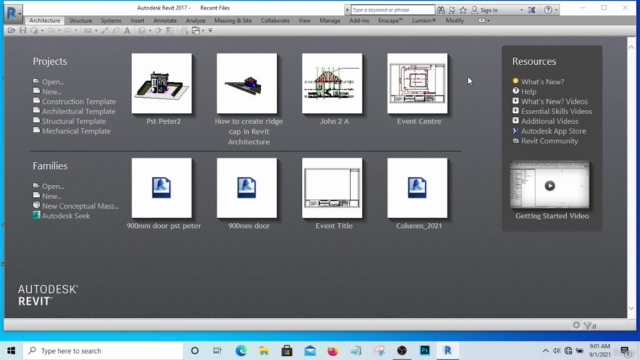Click the Save icon in Quick Access Toolbar
The image size is (640, 360).
(23, 31)
